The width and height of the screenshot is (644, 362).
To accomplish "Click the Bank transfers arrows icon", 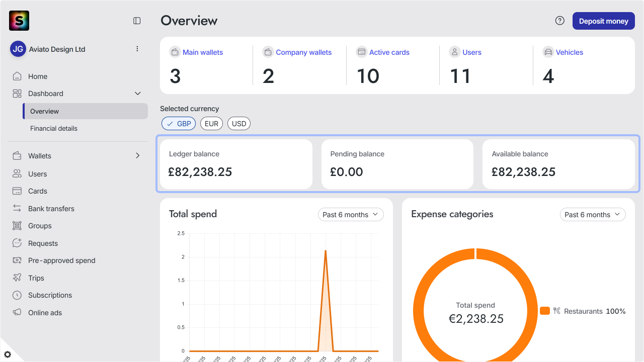I will 17,208.
